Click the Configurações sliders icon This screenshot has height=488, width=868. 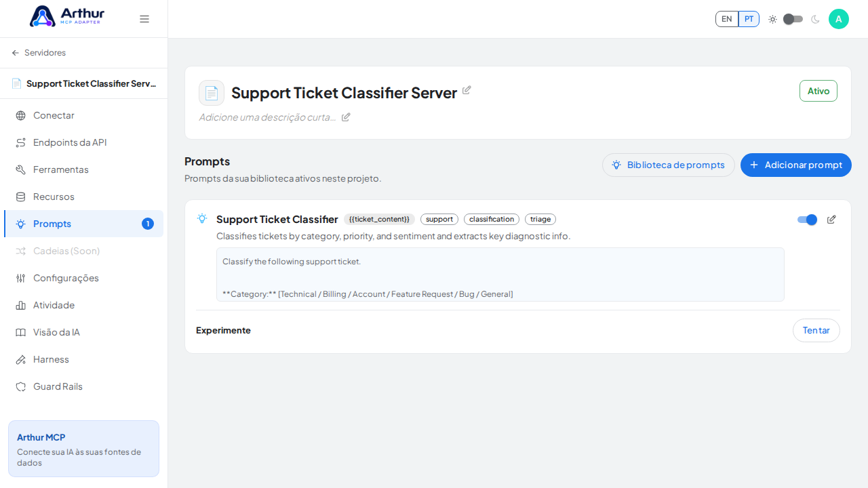[x=21, y=278]
